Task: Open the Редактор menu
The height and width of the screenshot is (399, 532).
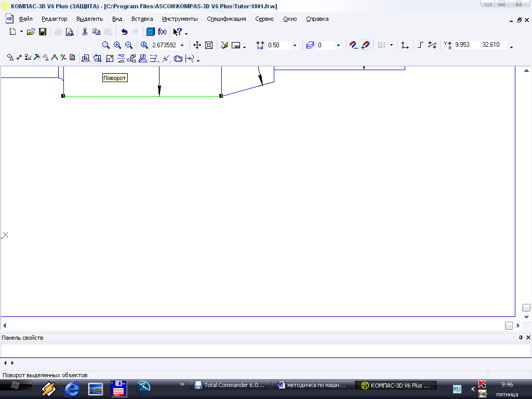Action: click(x=54, y=19)
